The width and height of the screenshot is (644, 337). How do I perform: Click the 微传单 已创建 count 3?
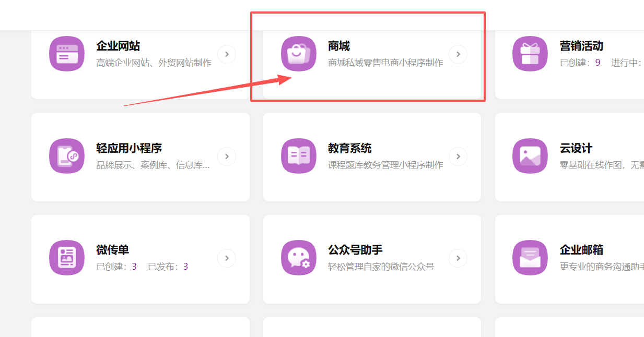tap(134, 267)
